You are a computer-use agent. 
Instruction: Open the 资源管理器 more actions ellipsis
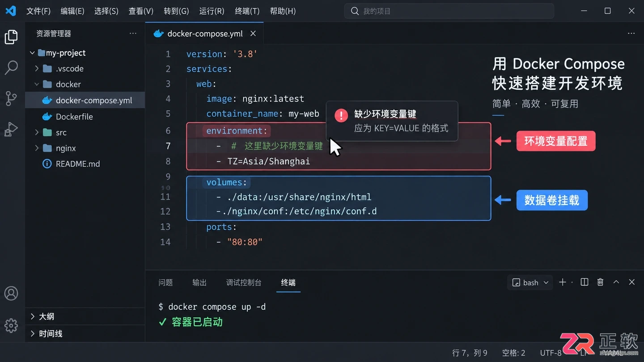133,34
